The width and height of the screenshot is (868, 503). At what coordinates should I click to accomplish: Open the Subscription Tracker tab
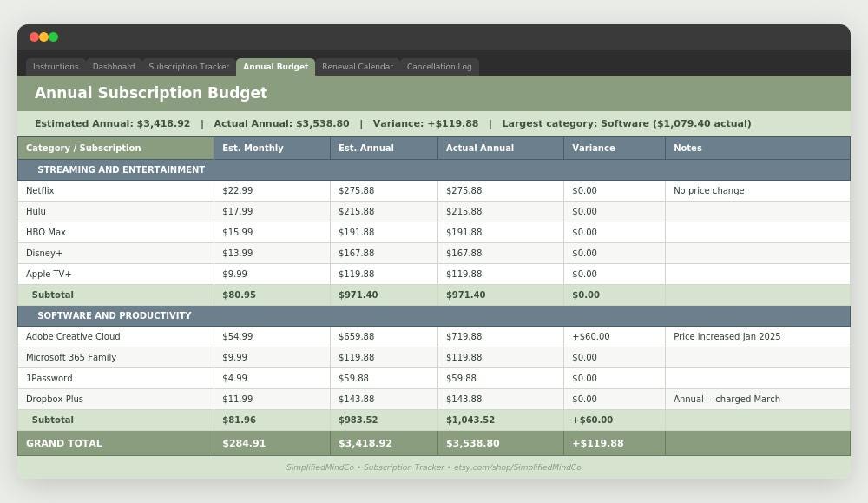click(188, 67)
